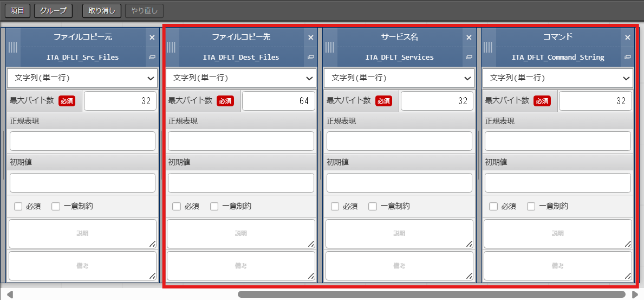This screenshot has width=644, height=300.
Task: Click right arrow of the horizontal scrollbar
Action: point(635,294)
